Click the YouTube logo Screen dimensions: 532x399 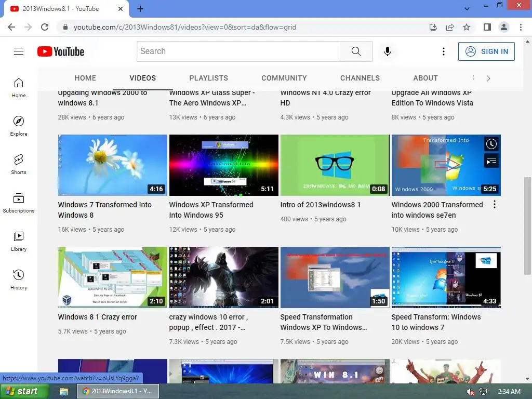tap(61, 51)
